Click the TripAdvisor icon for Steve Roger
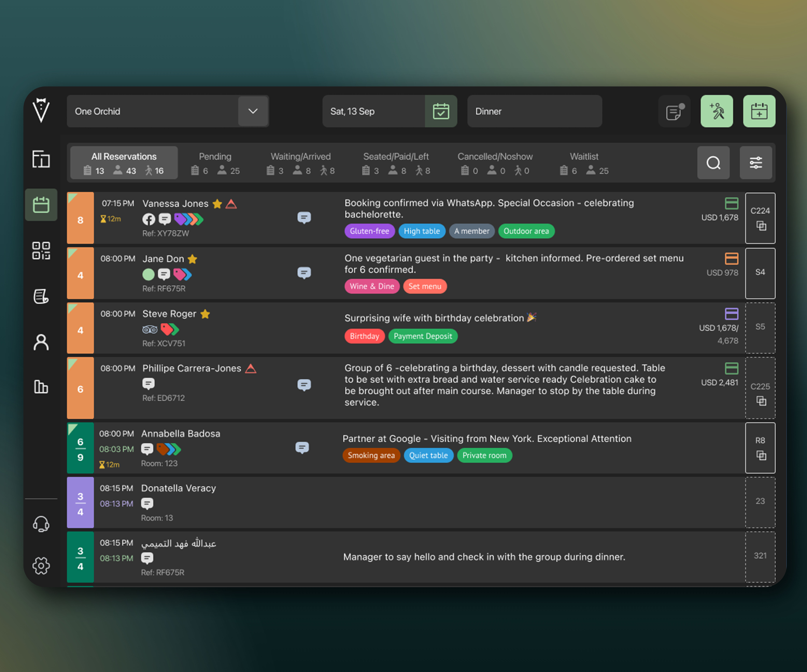Image resolution: width=807 pixels, height=672 pixels. tap(150, 329)
